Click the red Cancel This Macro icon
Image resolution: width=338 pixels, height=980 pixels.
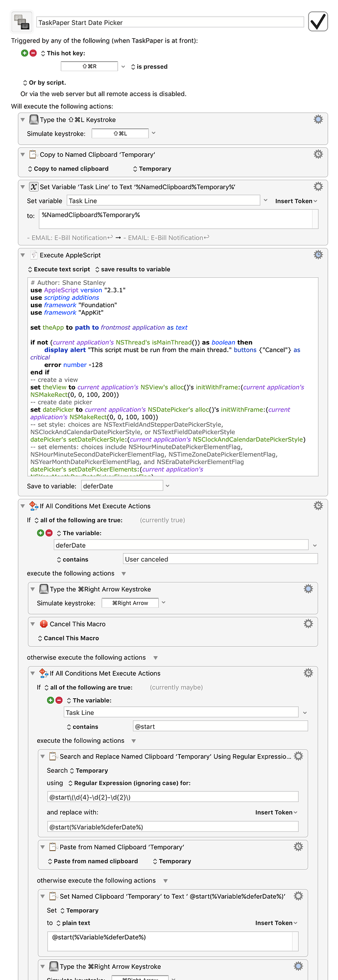[x=44, y=624]
